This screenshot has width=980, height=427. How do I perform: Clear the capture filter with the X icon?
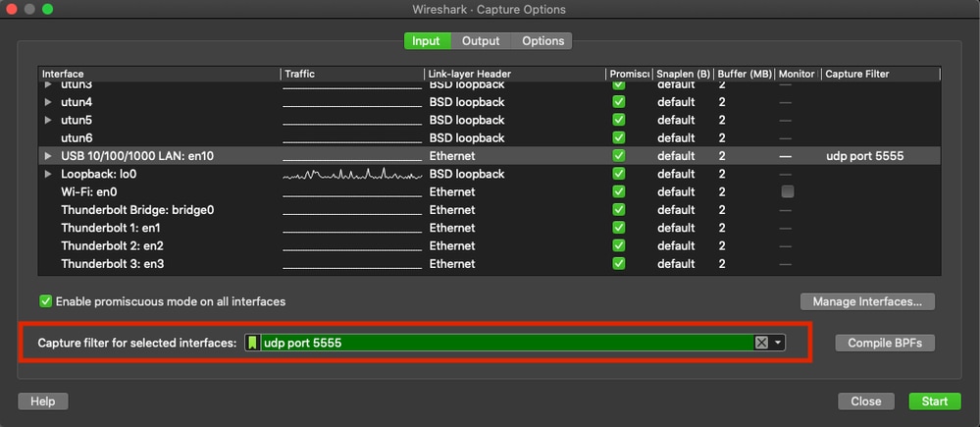(x=760, y=343)
